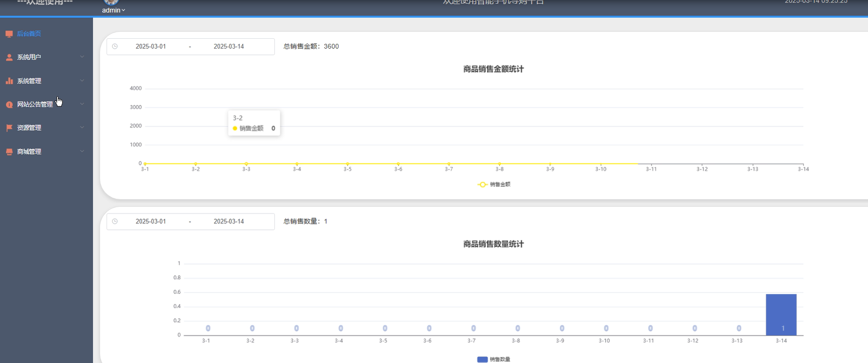
Task: Click the 商品销售金额统计 chart title
Action: (494, 69)
